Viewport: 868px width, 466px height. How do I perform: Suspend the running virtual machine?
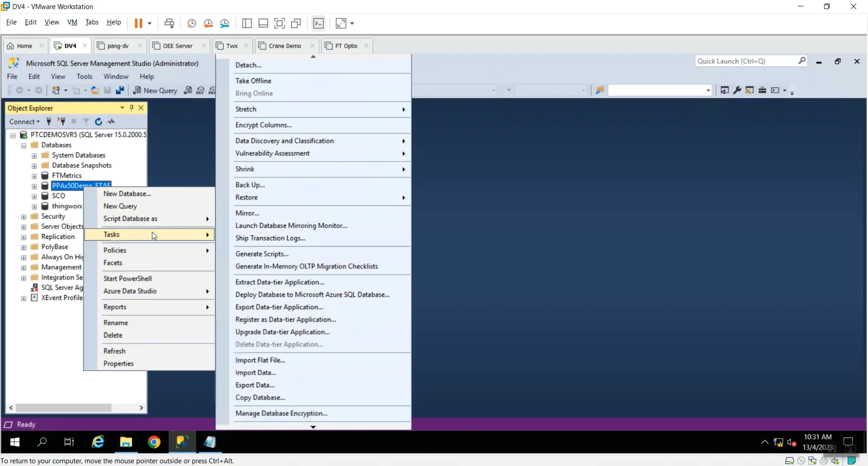click(139, 23)
